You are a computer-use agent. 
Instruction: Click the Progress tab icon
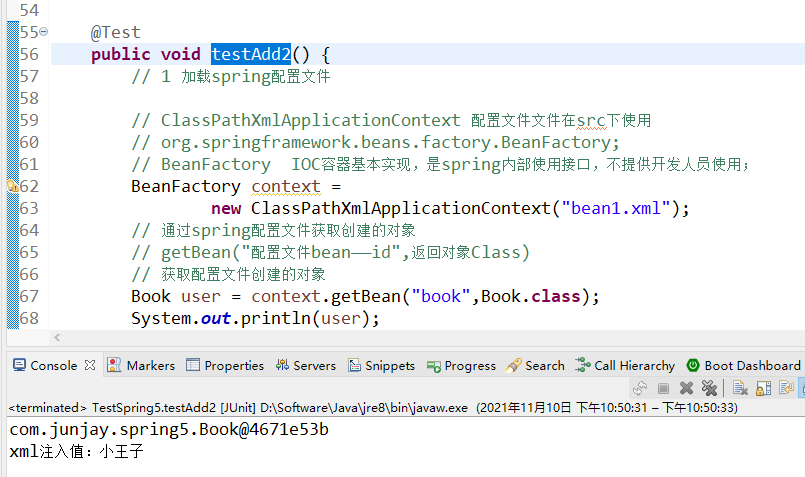(434, 366)
